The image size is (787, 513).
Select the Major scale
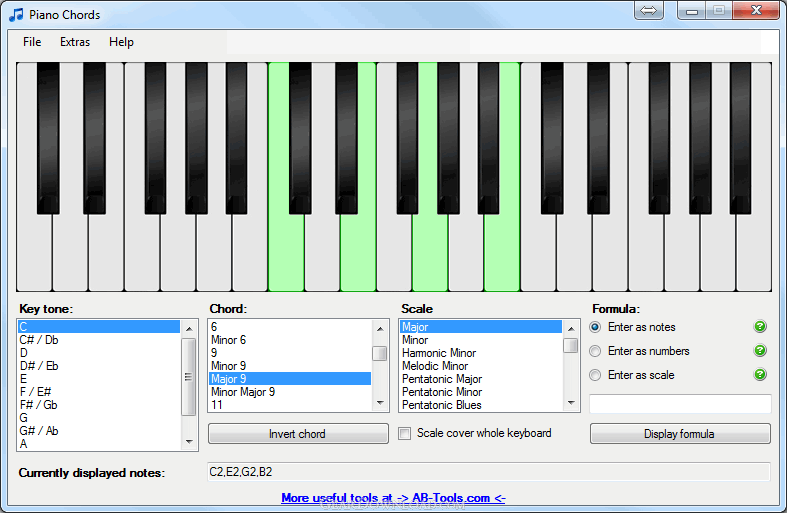point(481,327)
